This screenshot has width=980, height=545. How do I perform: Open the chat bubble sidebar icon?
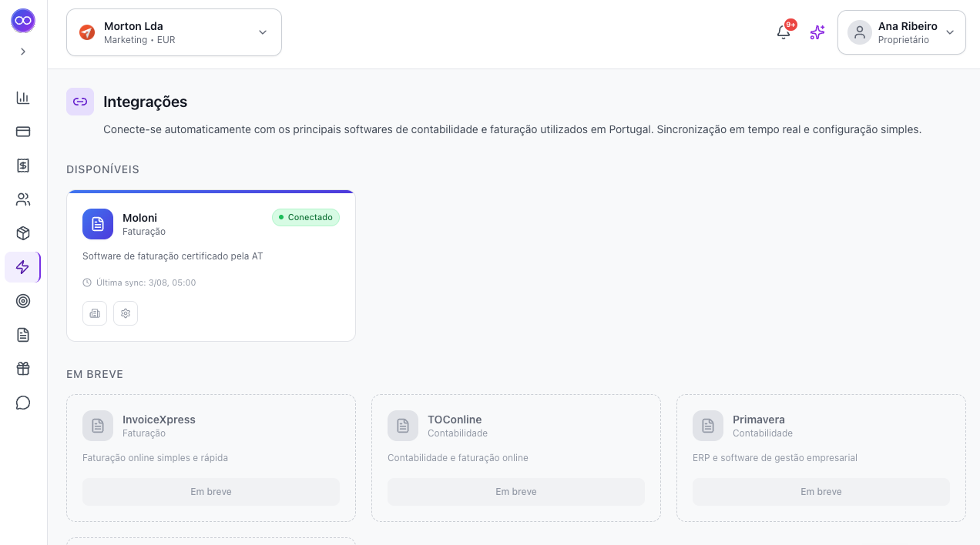click(23, 403)
